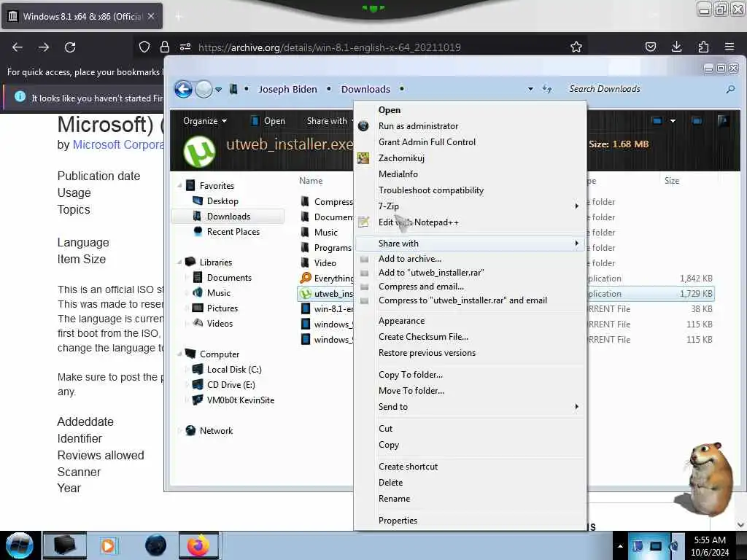
Task: Click the Open button in Explorer toolbar
Action: click(268, 121)
